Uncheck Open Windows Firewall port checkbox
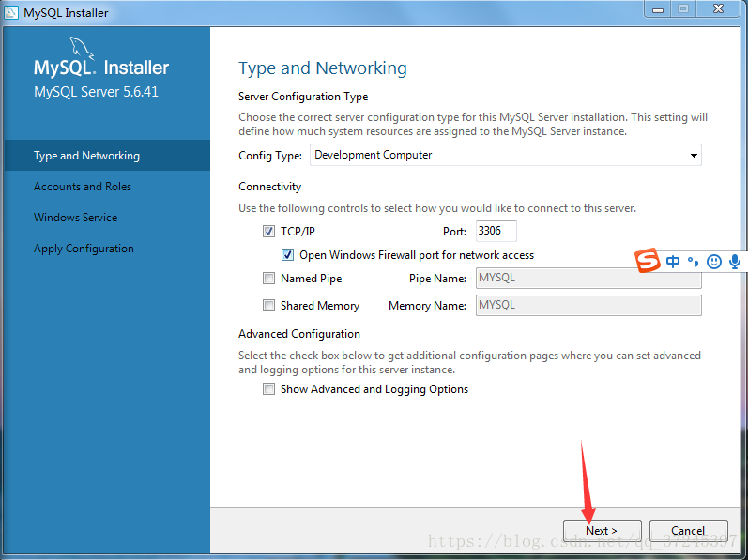Screen dimensions: 748x560 (x=287, y=255)
